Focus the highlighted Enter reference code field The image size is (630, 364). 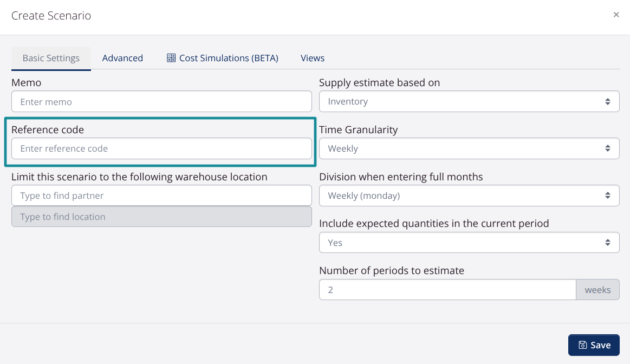[161, 148]
